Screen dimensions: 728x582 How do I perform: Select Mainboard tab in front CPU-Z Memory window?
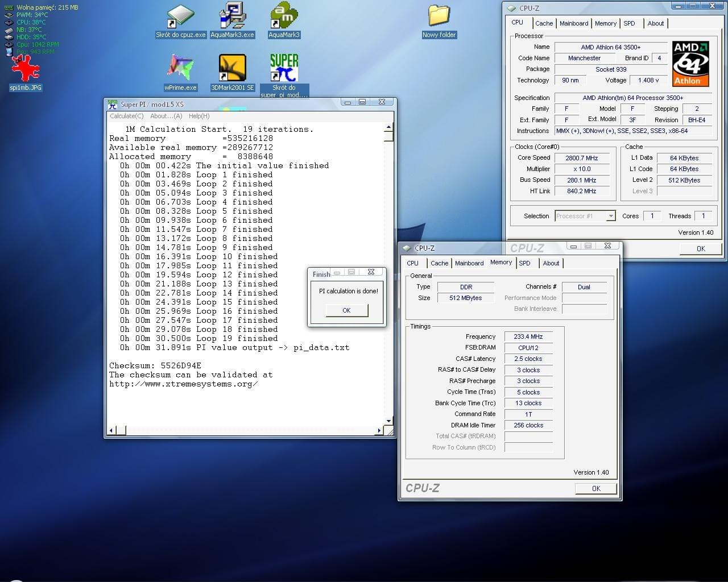(x=469, y=263)
